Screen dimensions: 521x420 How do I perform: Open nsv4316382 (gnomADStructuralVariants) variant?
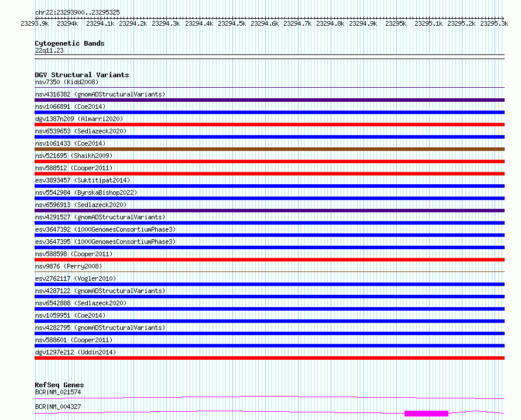(x=100, y=94)
